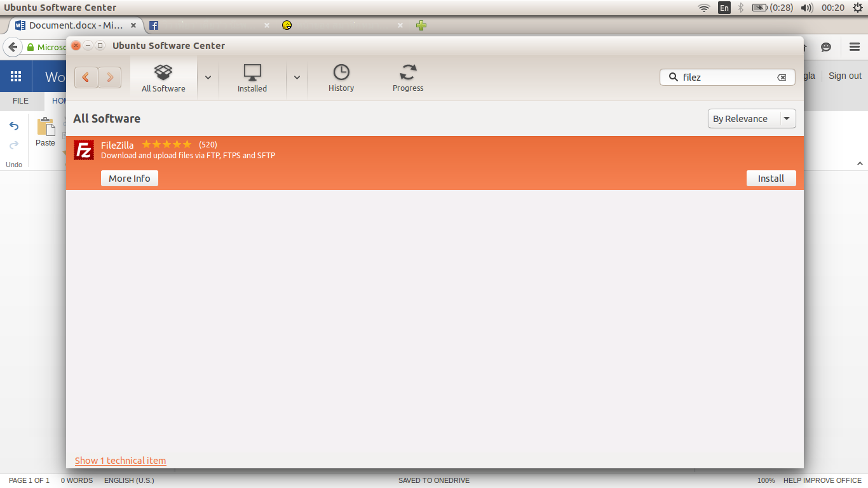Viewport: 868px width, 488px height.
Task: Open the Wi-Fi network indicator
Action: [704, 8]
